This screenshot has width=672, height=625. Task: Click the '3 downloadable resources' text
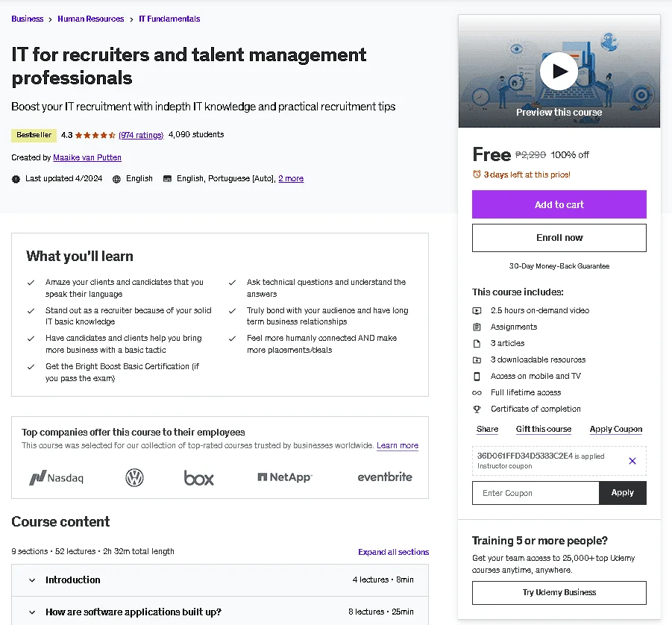pyautogui.click(x=538, y=359)
